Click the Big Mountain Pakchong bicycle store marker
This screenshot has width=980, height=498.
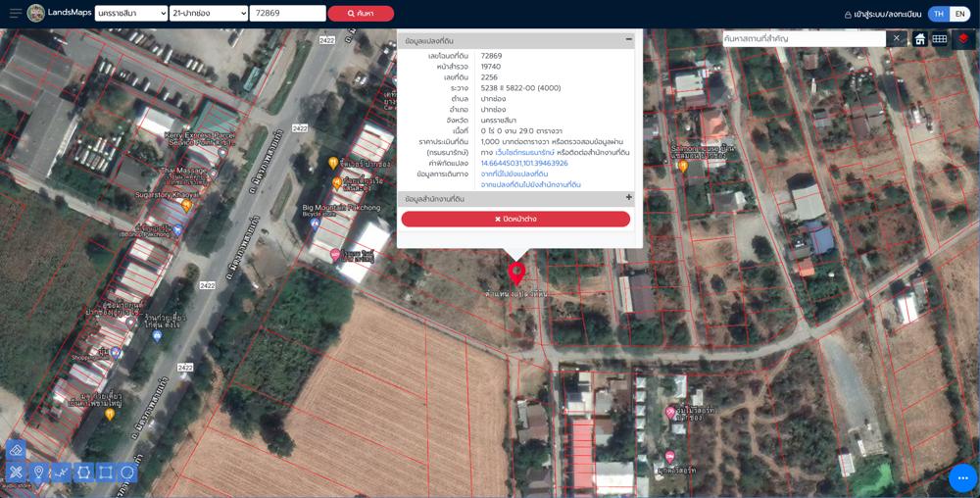[x=315, y=222]
